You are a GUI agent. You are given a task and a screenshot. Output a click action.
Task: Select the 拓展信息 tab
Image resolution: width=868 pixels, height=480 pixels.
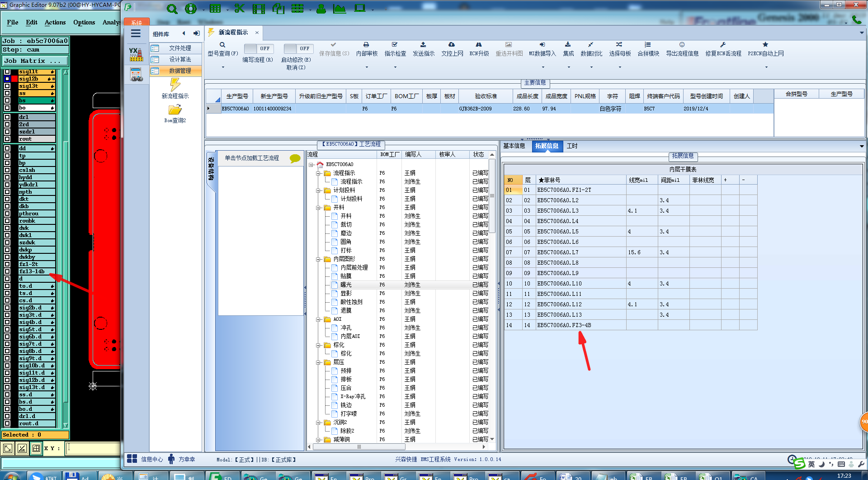547,146
